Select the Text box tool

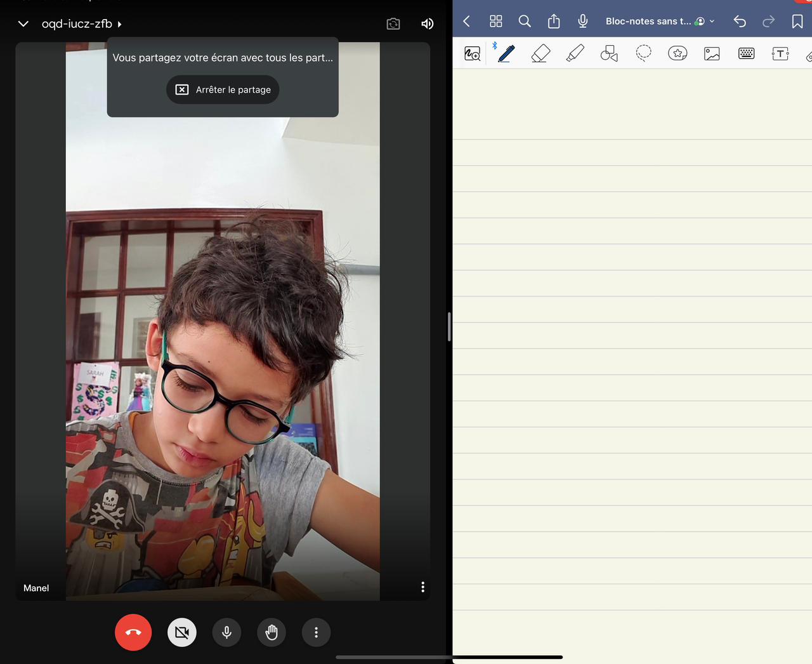(x=780, y=53)
